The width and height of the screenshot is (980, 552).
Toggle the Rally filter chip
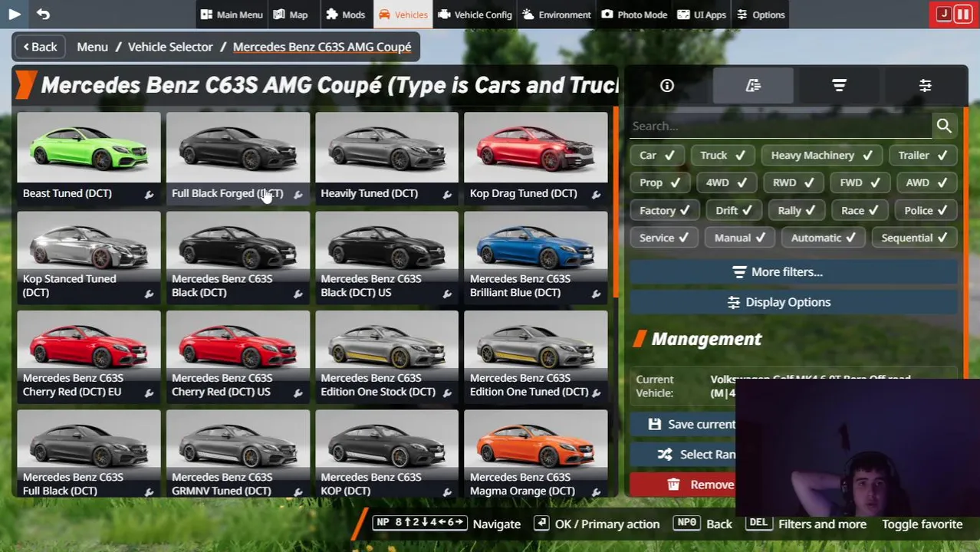[797, 210]
